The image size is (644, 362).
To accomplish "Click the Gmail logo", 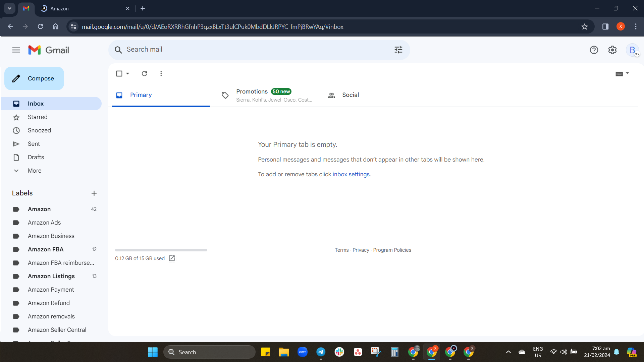I will pyautogui.click(x=49, y=50).
